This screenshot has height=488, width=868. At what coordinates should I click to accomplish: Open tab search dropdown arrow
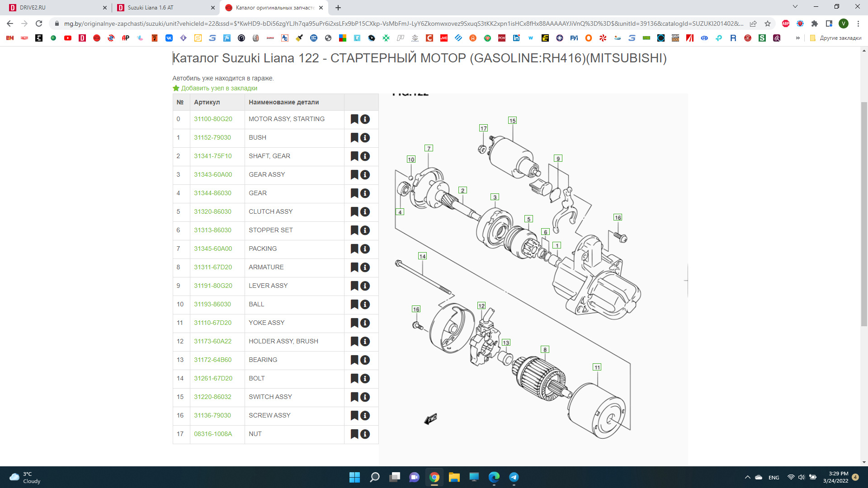pos(795,7)
